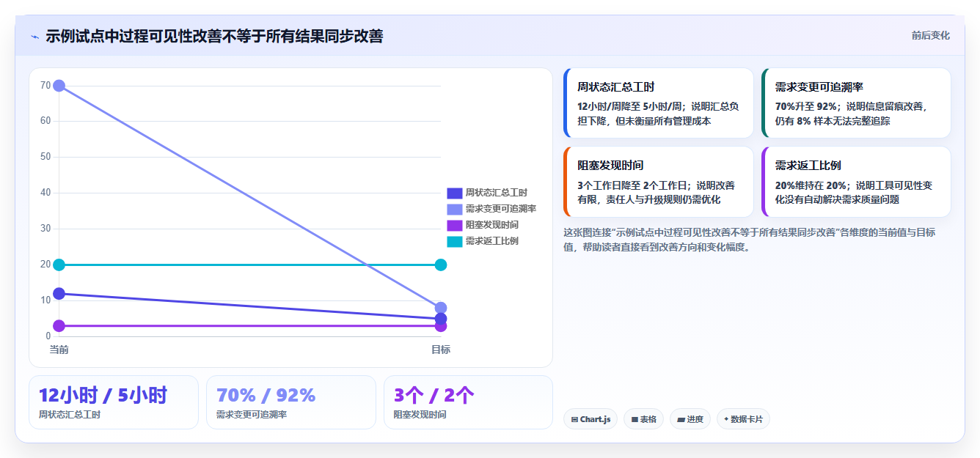Image resolution: width=980 pixels, height=458 pixels.
Task: Click the text 12小时/周降至 5小时/周
Action: (x=632, y=106)
